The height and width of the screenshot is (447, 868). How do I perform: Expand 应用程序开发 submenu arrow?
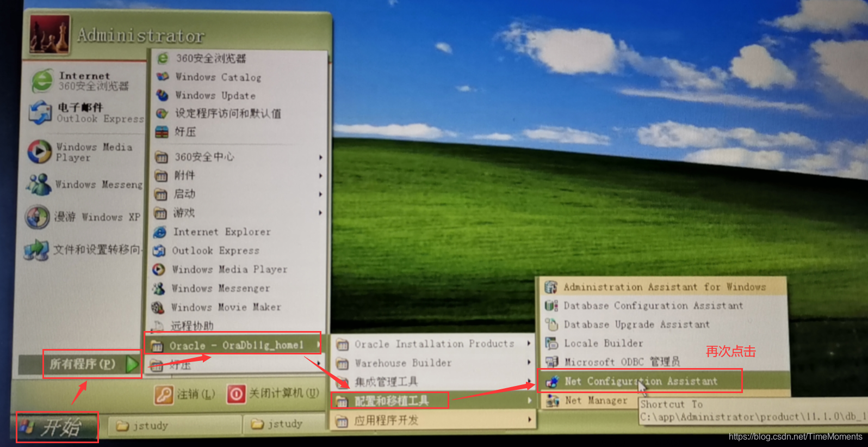(x=529, y=420)
